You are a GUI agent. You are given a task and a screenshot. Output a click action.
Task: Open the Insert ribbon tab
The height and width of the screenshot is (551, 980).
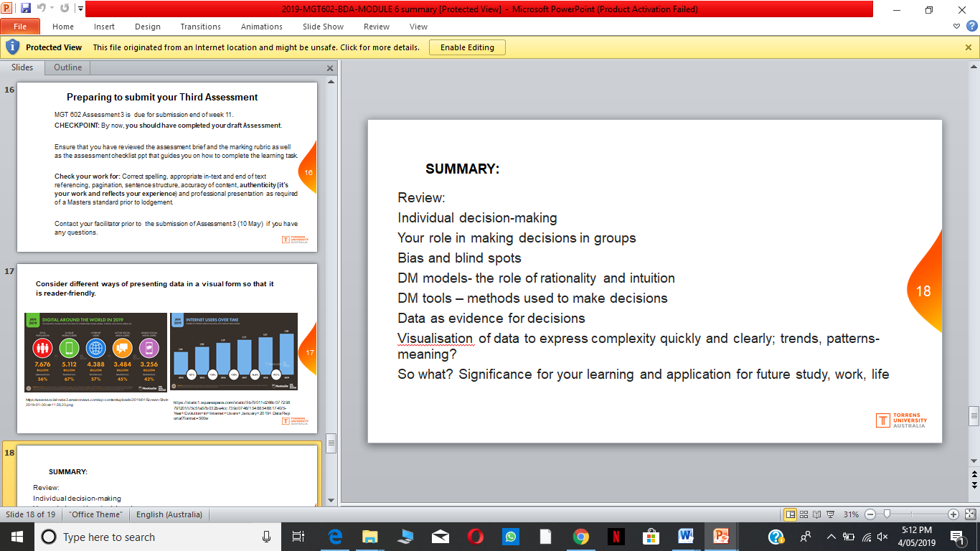[104, 27]
